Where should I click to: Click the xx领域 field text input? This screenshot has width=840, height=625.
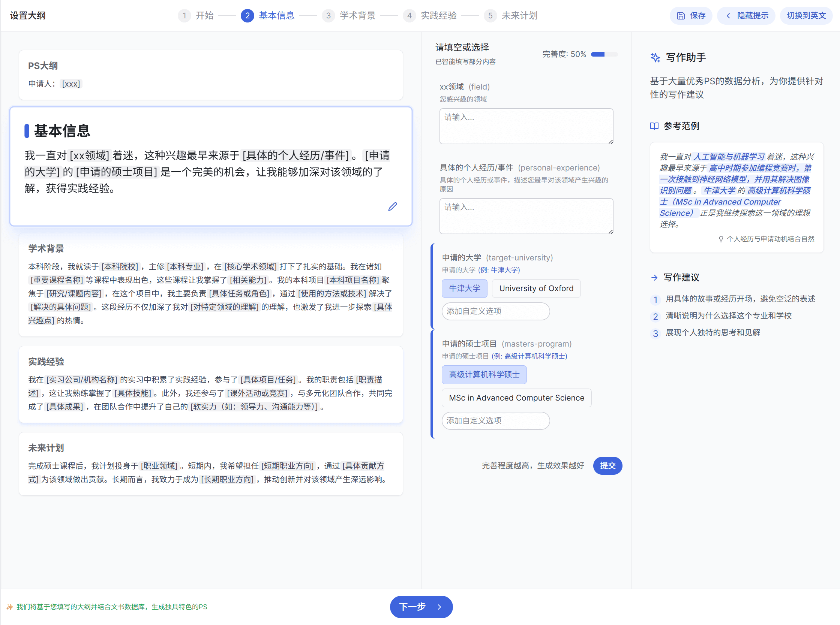pyautogui.click(x=526, y=126)
